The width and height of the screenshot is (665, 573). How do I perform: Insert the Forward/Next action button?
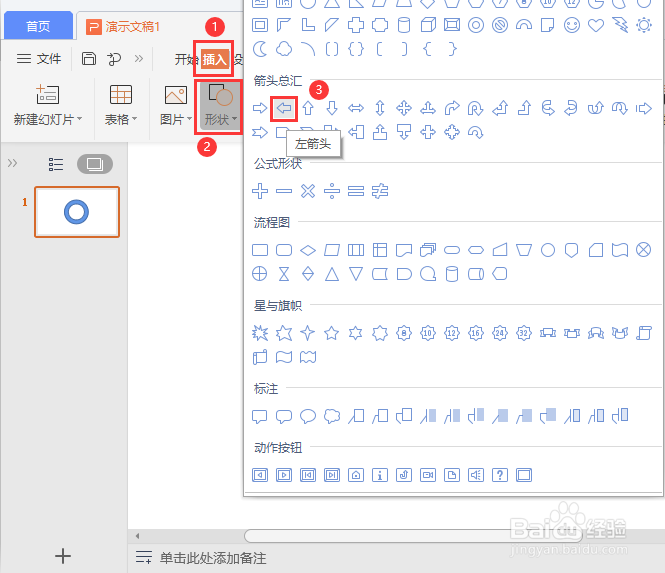(284, 475)
